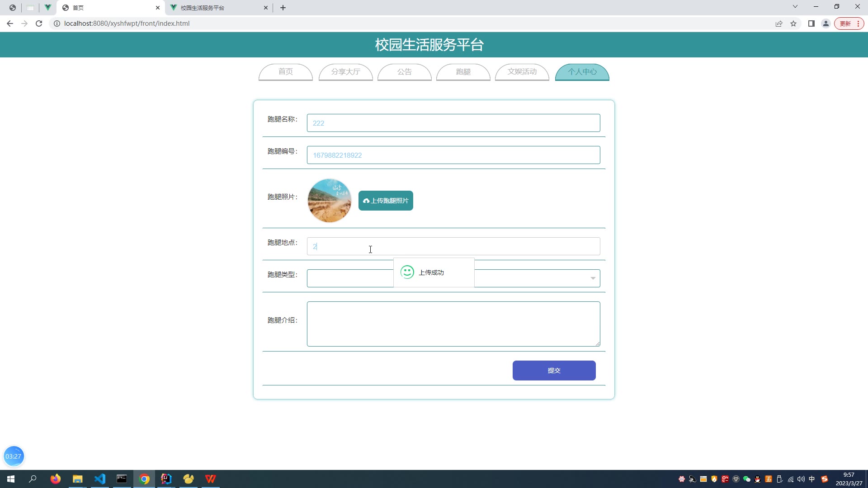Focus the 跑腿介绍 text area
The width and height of the screenshot is (868, 488).
click(453, 324)
